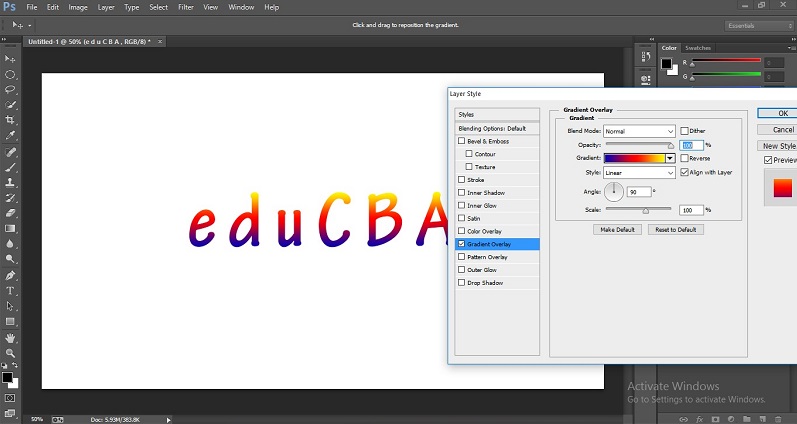This screenshot has height=424, width=797.
Task: Click the New Style button
Action: pyautogui.click(x=777, y=146)
